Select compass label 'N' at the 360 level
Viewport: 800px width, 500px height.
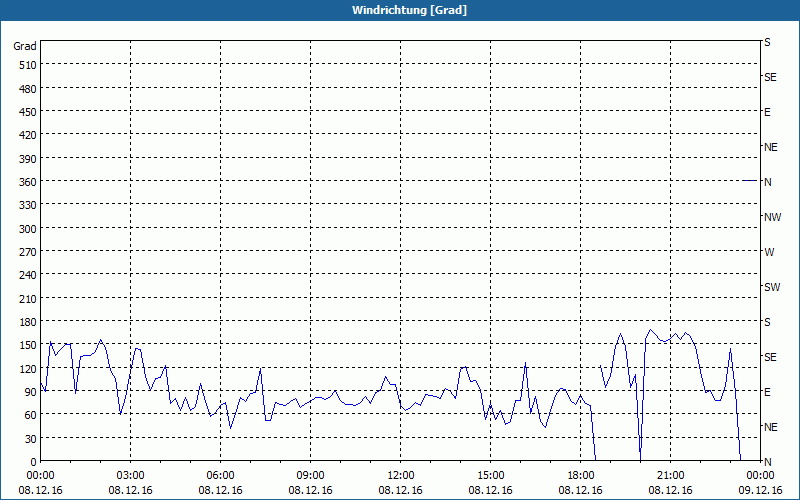(x=768, y=182)
